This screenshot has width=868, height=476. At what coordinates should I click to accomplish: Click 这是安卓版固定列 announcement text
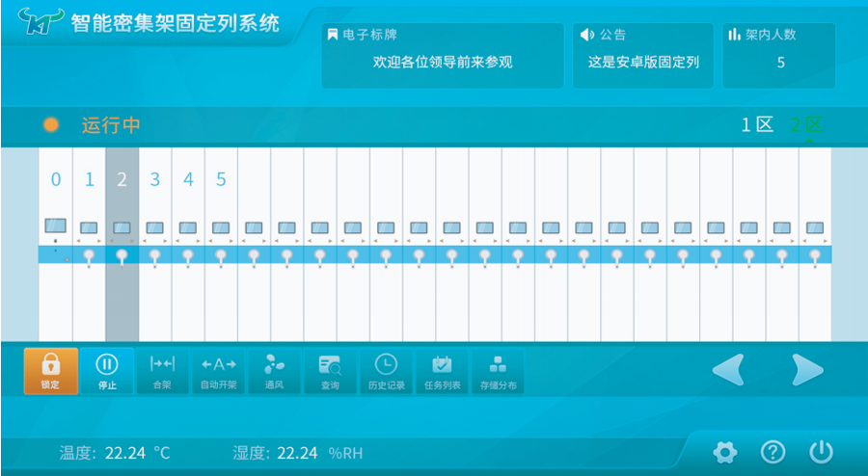coord(644,63)
